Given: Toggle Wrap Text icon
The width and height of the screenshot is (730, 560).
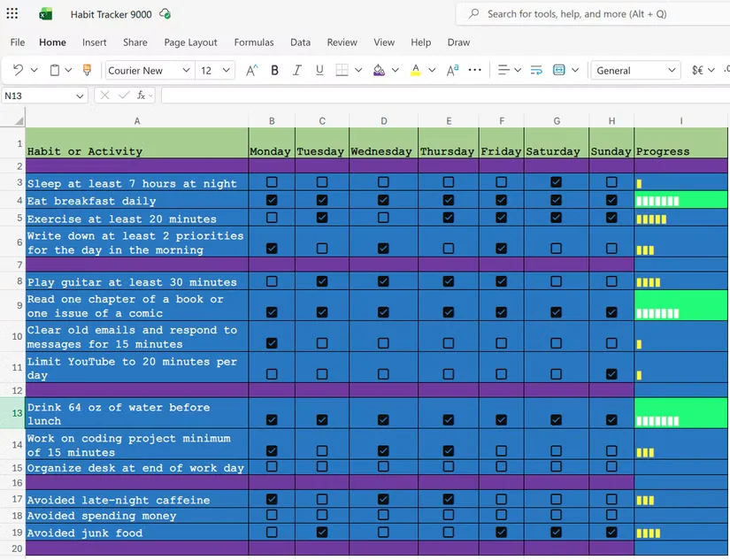Looking at the screenshot, I should [x=536, y=70].
